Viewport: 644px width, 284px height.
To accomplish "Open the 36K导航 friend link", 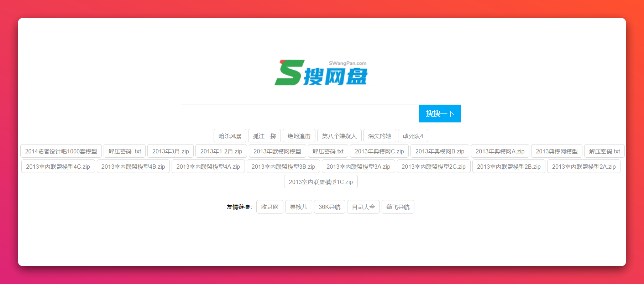I will coord(330,207).
